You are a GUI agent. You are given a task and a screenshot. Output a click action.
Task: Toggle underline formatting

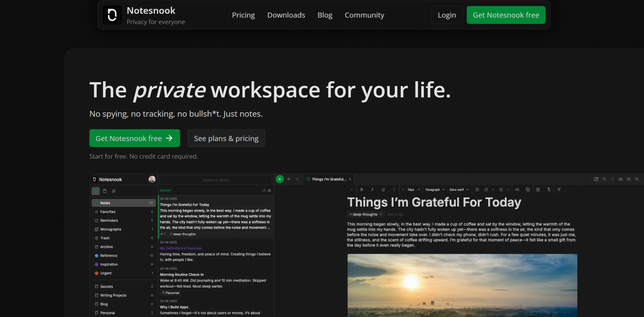pyautogui.click(x=383, y=190)
